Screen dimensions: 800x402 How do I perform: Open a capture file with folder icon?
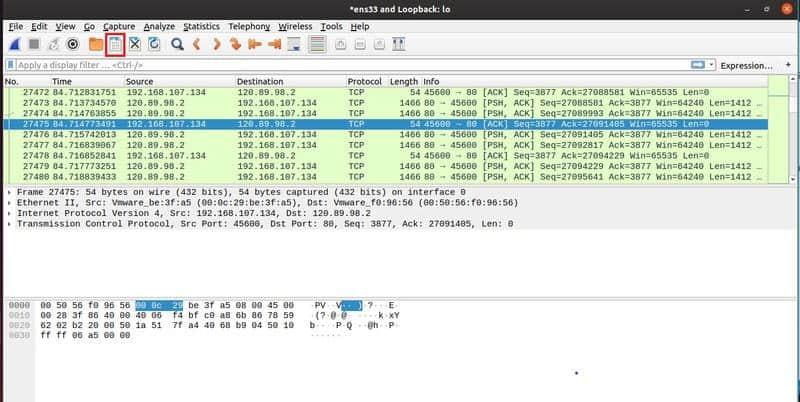coord(96,45)
